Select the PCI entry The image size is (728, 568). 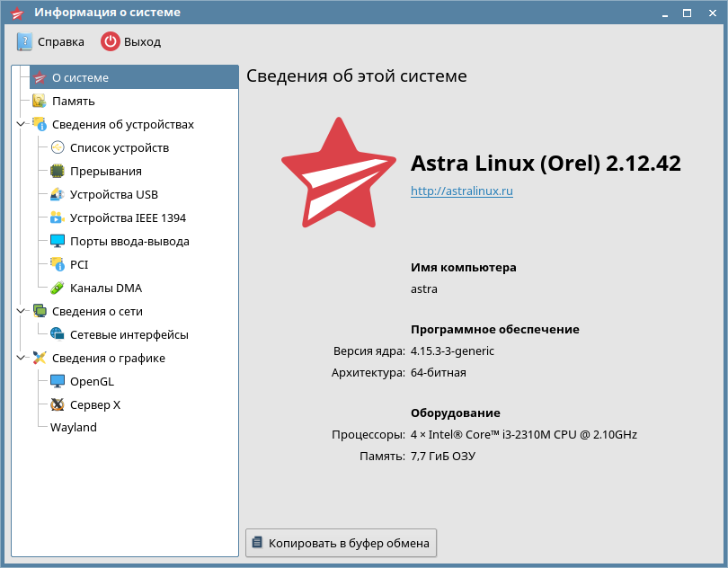click(79, 264)
